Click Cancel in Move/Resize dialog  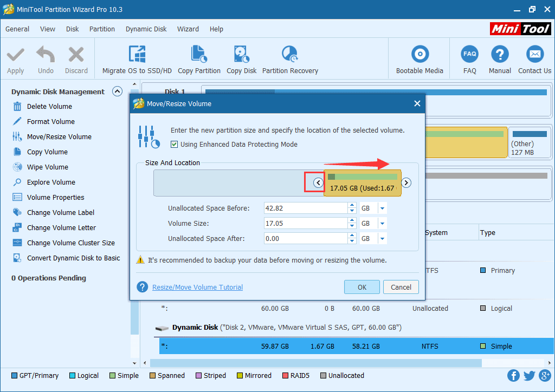pyautogui.click(x=401, y=287)
